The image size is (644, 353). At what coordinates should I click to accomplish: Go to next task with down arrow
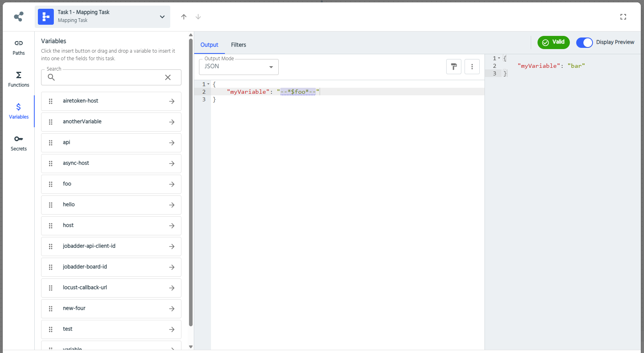[198, 17]
